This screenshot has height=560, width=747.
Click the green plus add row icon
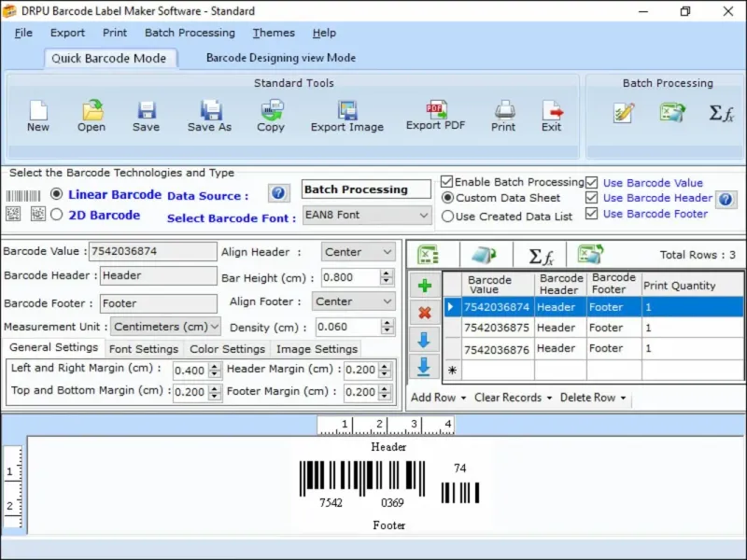click(424, 286)
